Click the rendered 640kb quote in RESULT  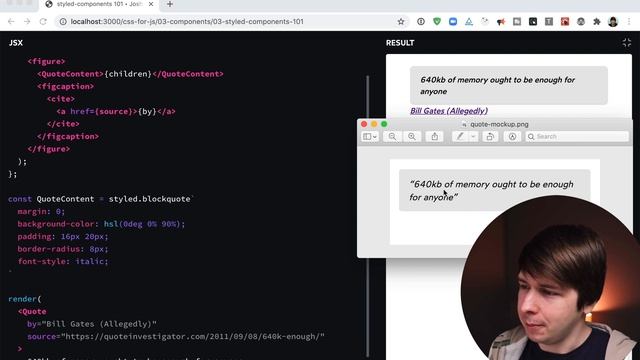point(509,85)
